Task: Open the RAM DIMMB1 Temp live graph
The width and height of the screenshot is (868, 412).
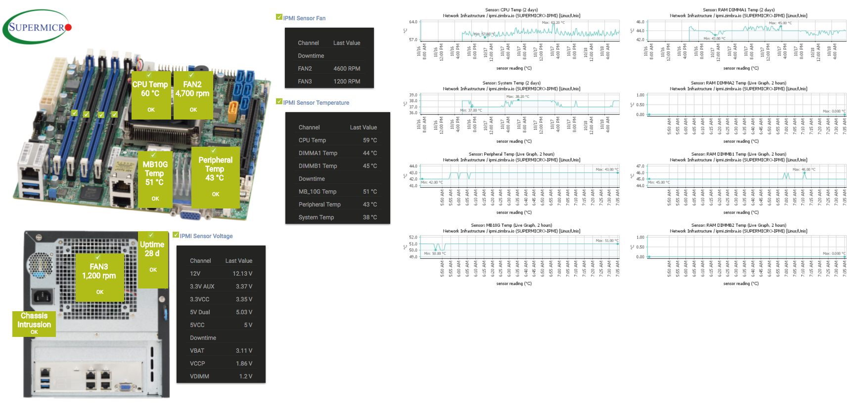Action: (738, 183)
